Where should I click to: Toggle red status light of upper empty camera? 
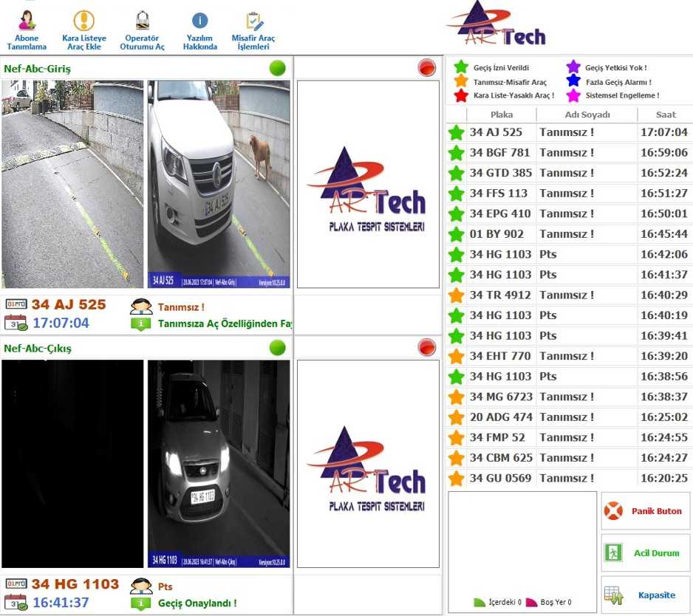(x=427, y=69)
